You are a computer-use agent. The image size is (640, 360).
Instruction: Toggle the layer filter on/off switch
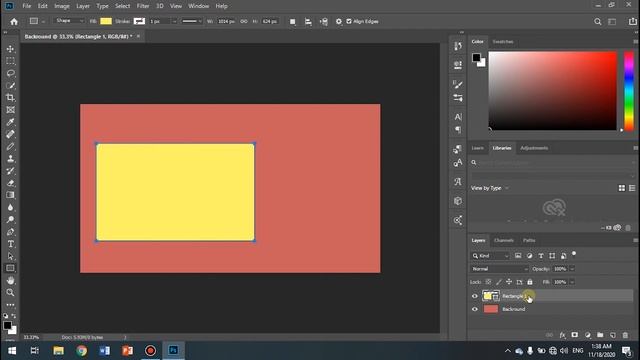coord(574,254)
